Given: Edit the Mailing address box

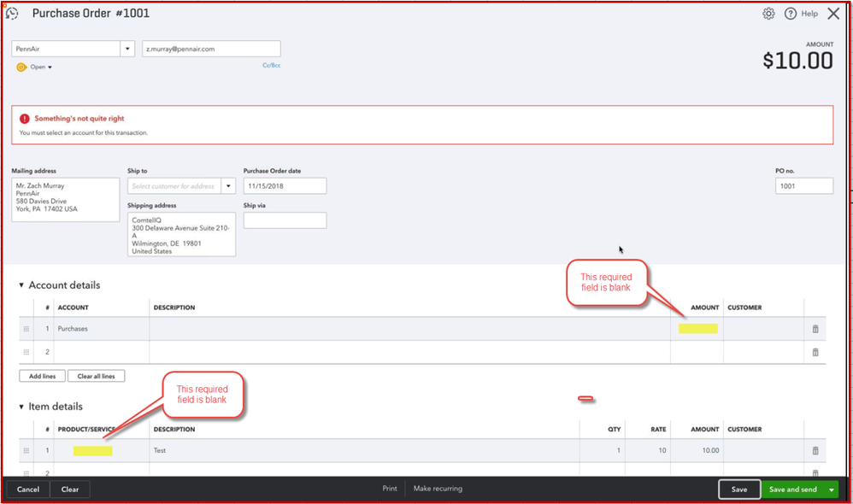Looking at the screenshot, I should (x=66, y=200).
